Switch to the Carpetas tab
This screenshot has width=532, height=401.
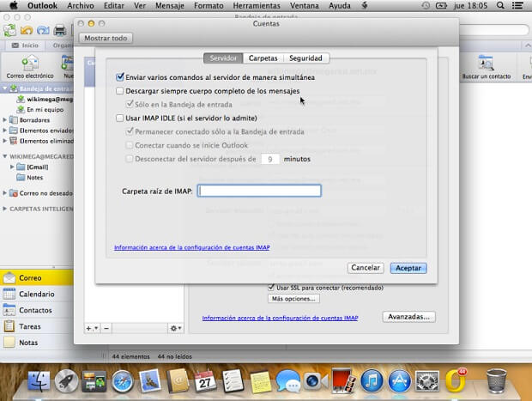(x=263, y=58)
